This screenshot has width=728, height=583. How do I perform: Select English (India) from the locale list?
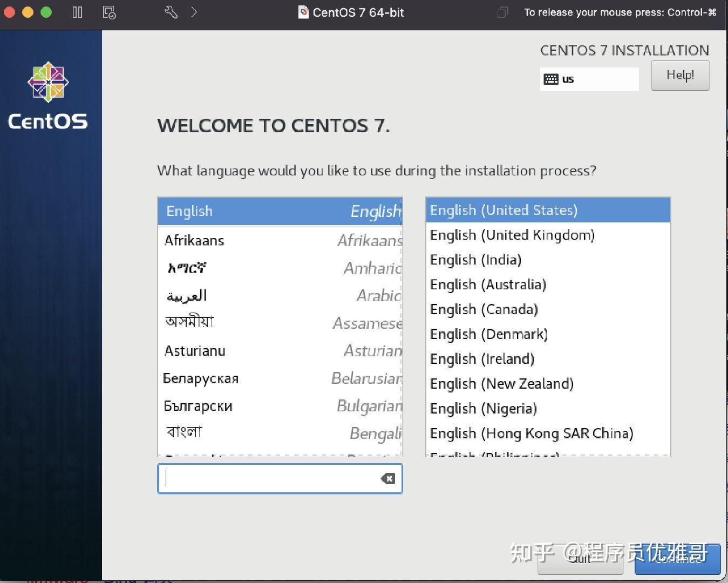pyautogui.click(x=475, y=260)
